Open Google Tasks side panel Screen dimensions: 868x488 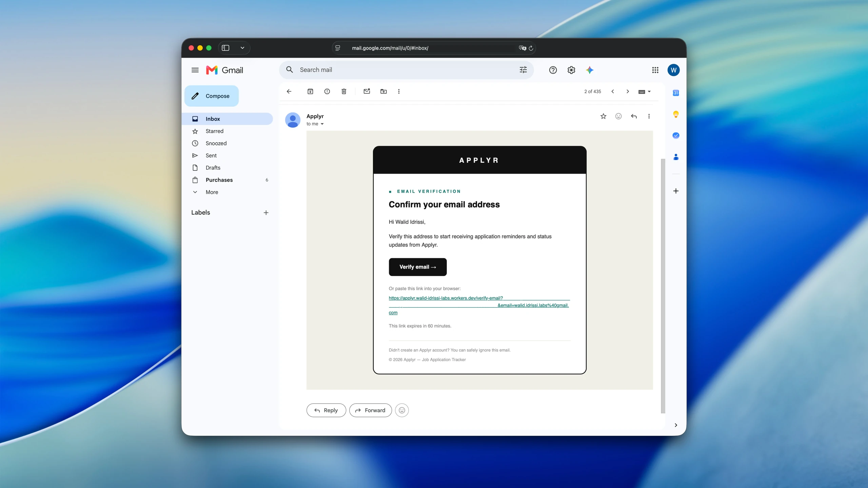(676, 136)
